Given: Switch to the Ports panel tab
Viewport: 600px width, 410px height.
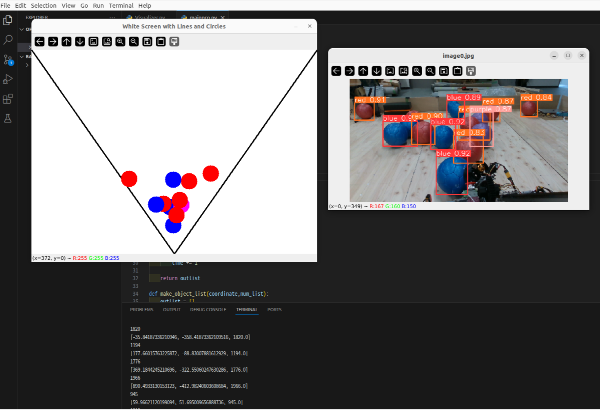Looking at the screenshot, I should coord(275,310).
